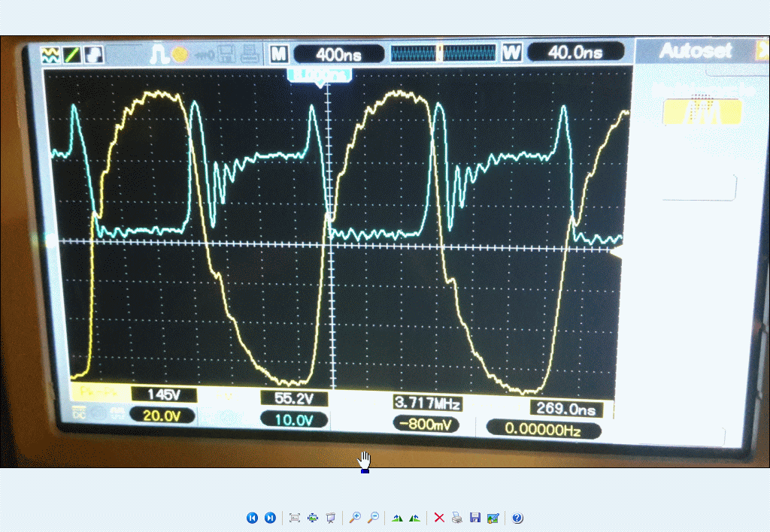Open the viewer Help
Viewport: 770px width, 532px height.
pos(517,518)
